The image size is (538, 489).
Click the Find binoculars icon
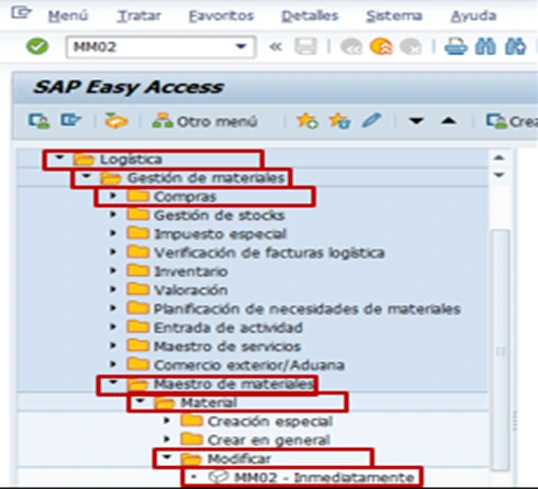(486, 47)
